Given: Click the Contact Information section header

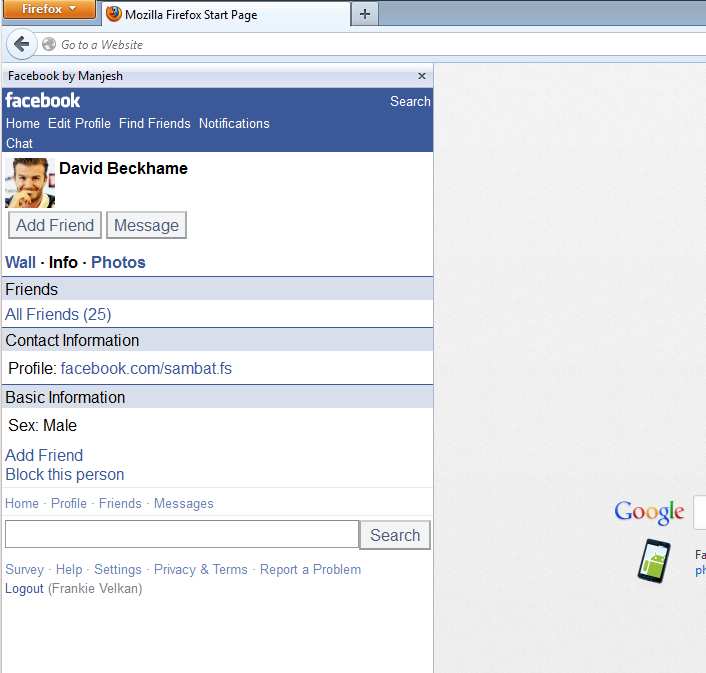Looking at the screenshot, I should pyautogui.click(x=217, y=341).
